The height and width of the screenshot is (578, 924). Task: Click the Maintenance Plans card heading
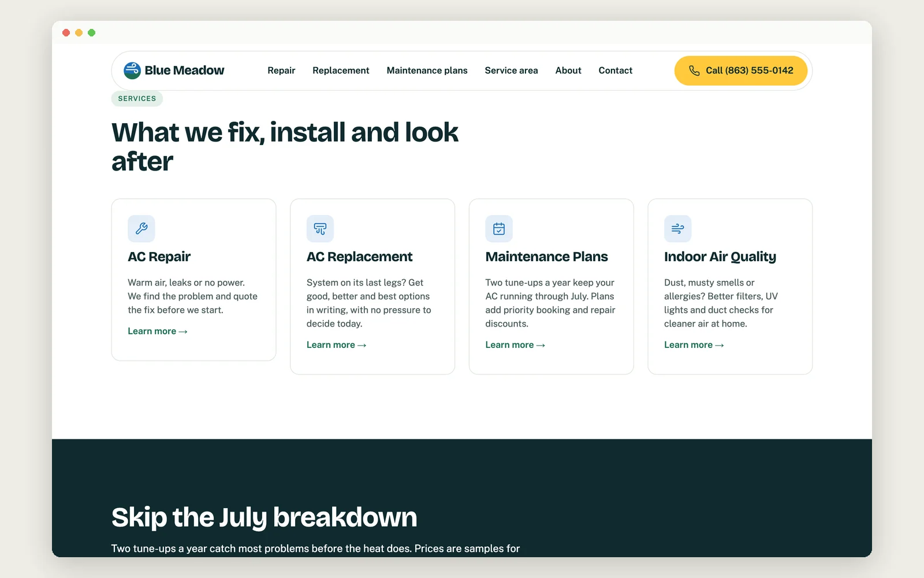click(546, 257)
